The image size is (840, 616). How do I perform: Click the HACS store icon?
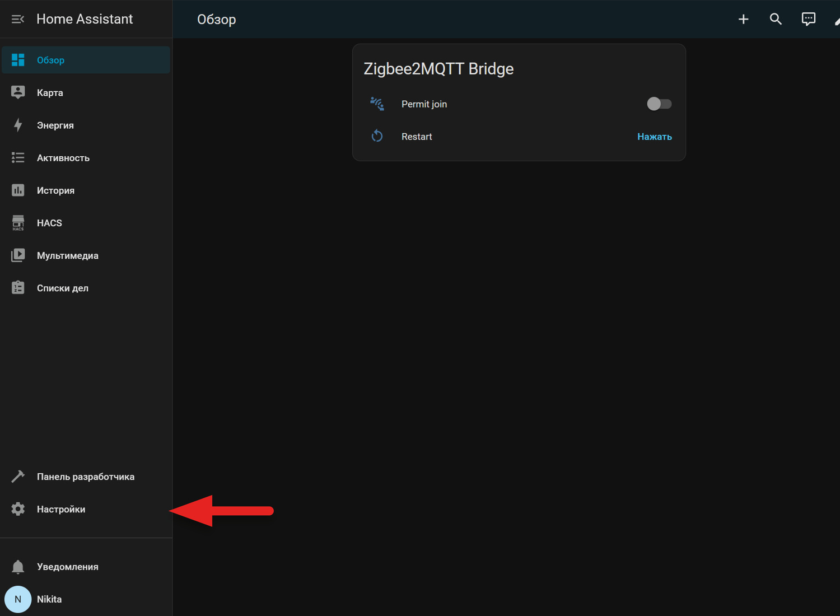18,223
